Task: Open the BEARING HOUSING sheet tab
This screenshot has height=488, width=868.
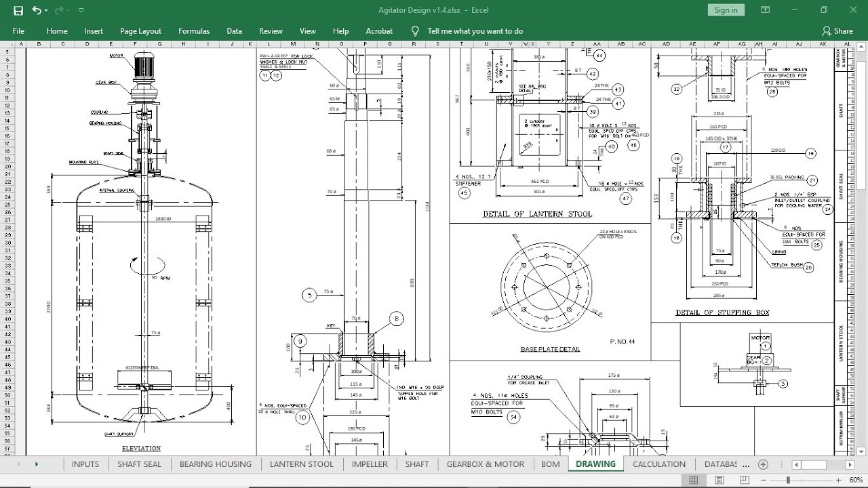Action: click(216, 464)
